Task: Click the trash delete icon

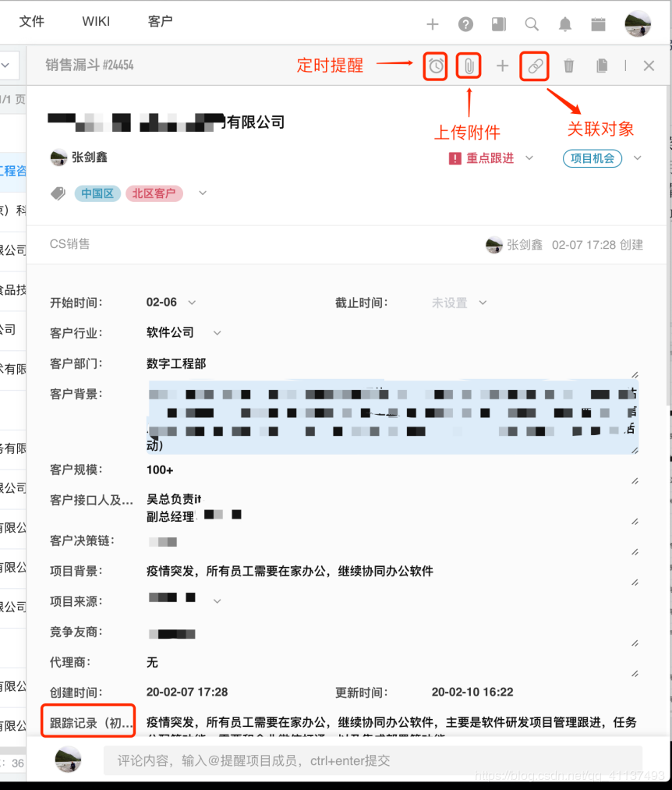Action: (568, 66)
